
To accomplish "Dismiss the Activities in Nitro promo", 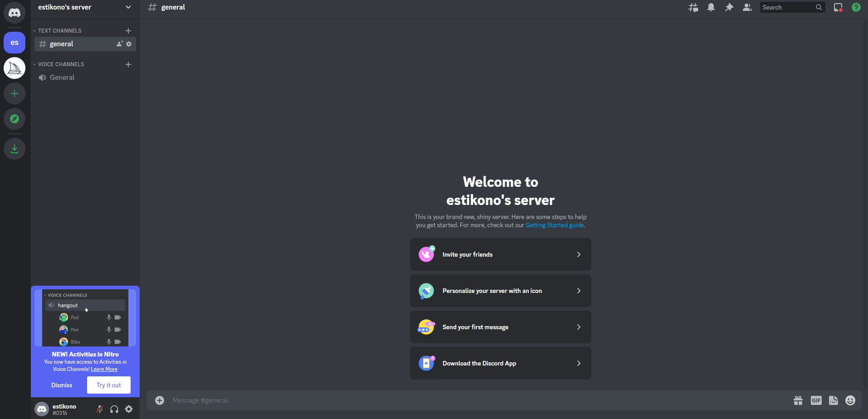I will [x=62, y=385].
